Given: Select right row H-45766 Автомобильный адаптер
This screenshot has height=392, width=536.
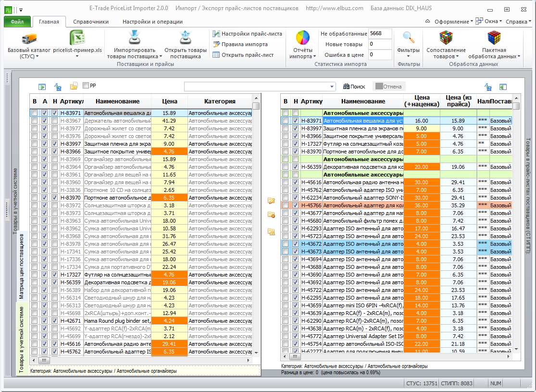Looking at the screenshot, I should pyautogui.click(x=396, y=205).
